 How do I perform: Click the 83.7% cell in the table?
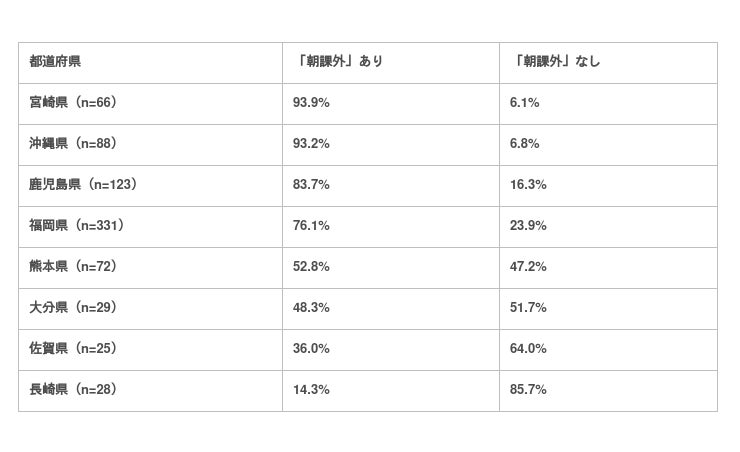[x=312, y=185]
